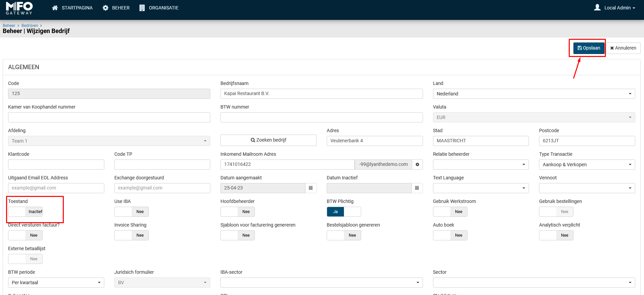Image resolution: width=644 pixels, height=295 pixels.
Task: Open the Datum aangemaakt calendar picker
Action: tap(311, 188)
